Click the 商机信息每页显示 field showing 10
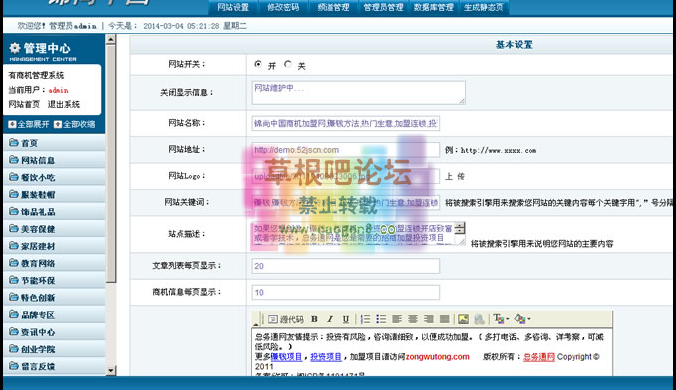 pyautogui.click(x=345, y=292)
